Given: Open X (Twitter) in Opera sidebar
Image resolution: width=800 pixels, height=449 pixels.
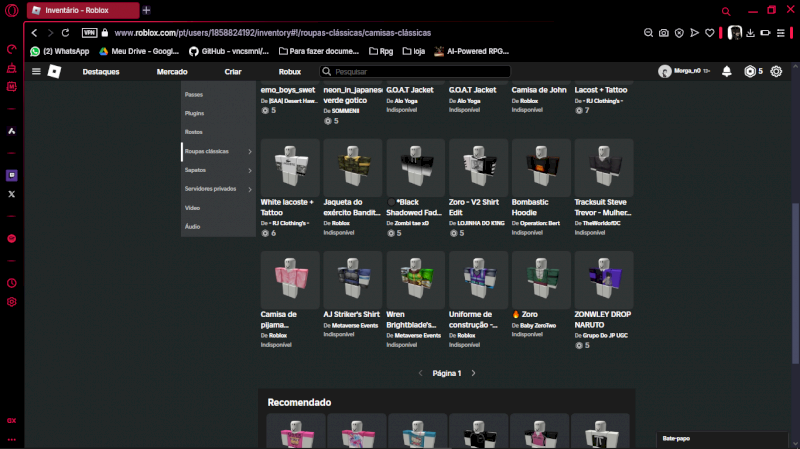Looking at the screenshot, I should (x=12, y=194).
